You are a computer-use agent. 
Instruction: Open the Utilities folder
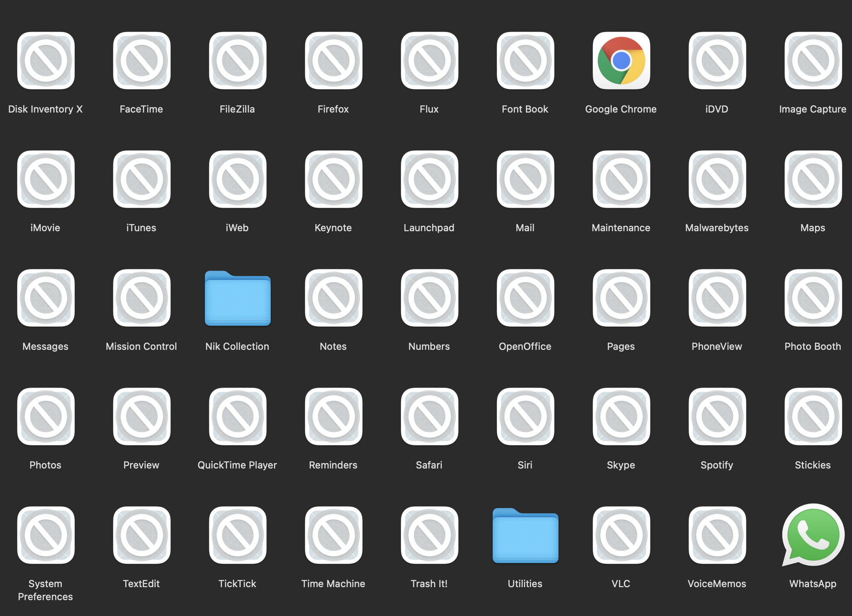coord(525,536)
